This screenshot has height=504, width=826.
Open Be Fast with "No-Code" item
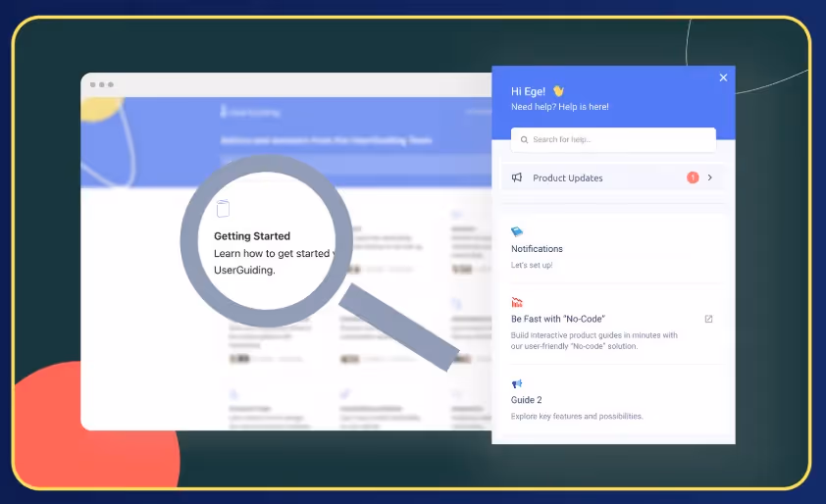click(x=558, y=319)
